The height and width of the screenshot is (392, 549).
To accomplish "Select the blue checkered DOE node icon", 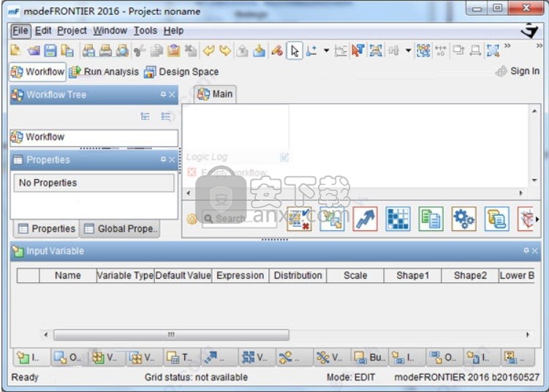I will (398, 219).
